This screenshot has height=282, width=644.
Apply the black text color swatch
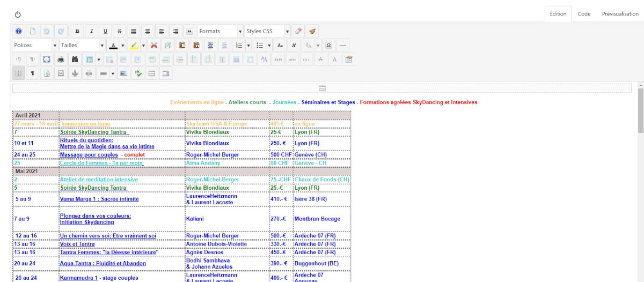[113, 45]
